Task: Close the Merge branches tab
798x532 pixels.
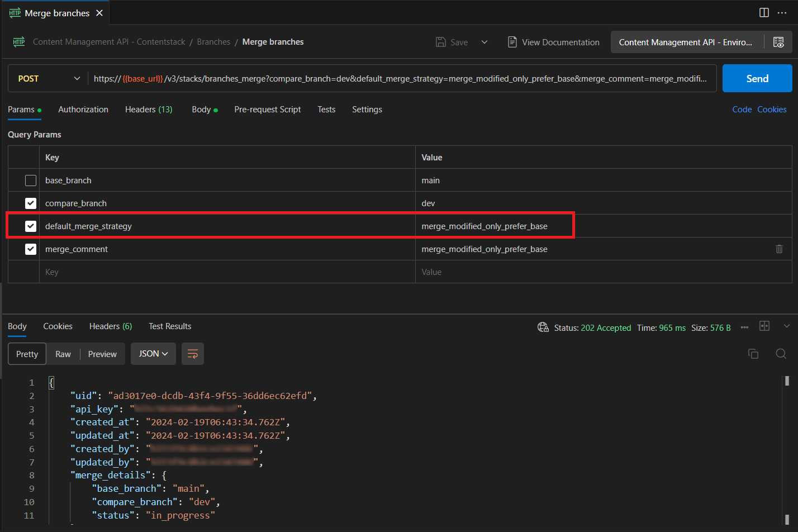Action: pyautogui.click(x=99, y=13)
